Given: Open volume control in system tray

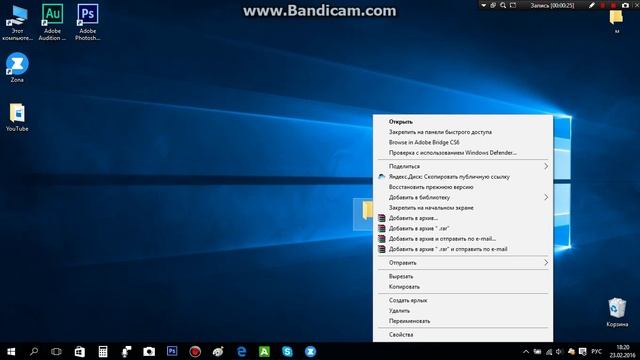Looking at the screenshot, I should 559,351.
